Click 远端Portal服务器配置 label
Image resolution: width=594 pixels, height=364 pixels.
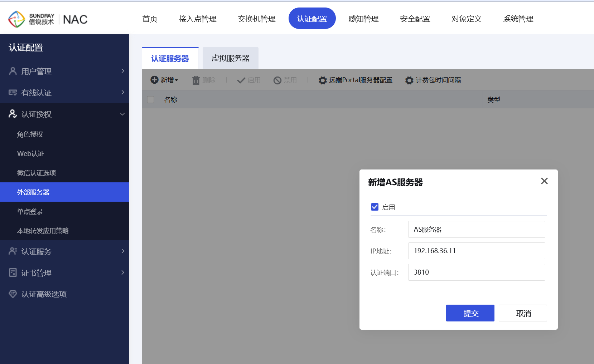361,80
